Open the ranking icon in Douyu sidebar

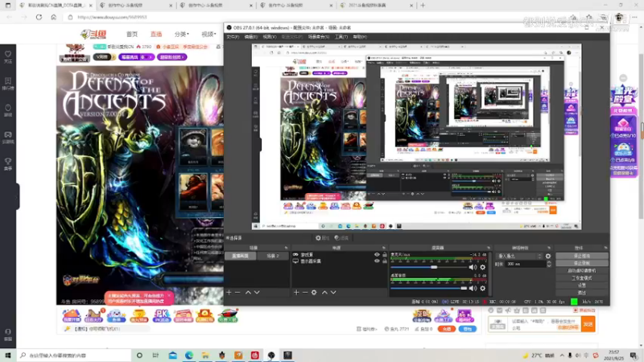pyautogui.click(x=8, y=84)
